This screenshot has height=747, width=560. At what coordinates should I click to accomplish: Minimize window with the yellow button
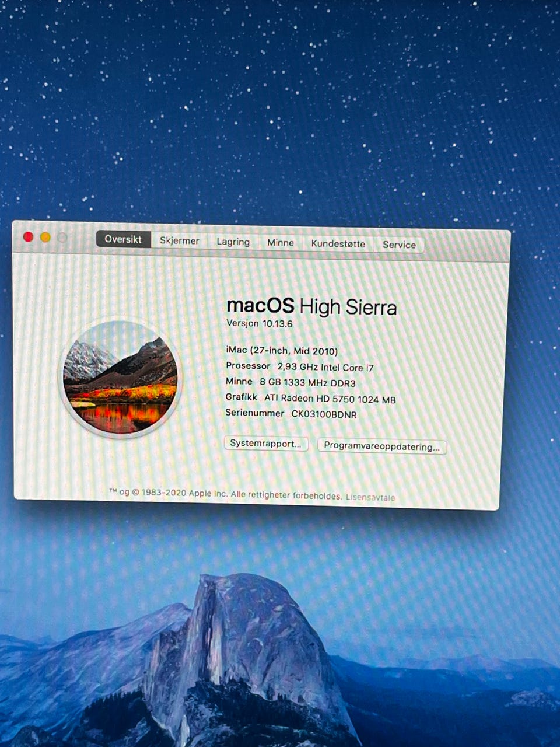pyautogui.click(x=45, y=238)
